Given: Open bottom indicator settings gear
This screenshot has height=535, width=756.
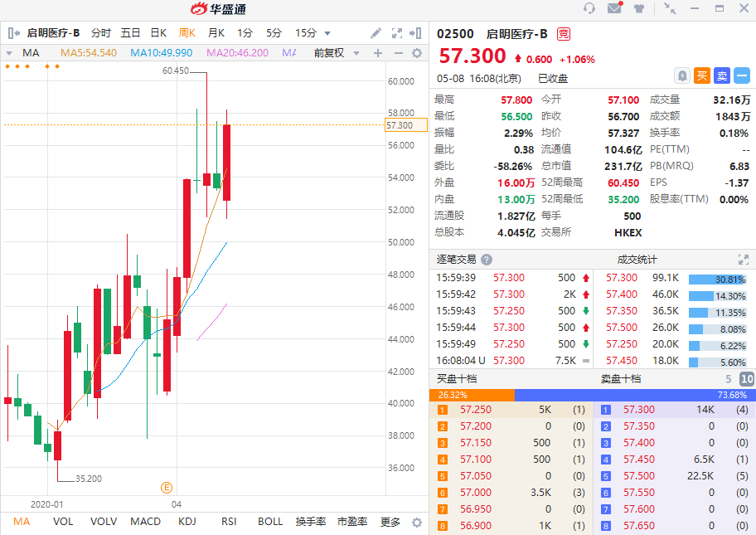Looking at the screenshot, I should pyautogui.click(x=417, y=523).
